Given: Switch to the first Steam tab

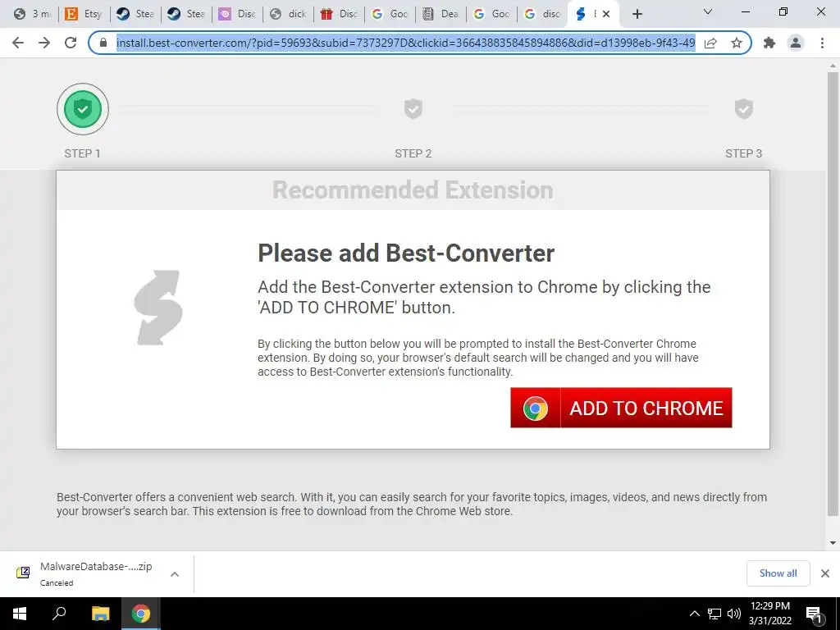Looking at the screenshot, I should pyautogui.click(x=135, y=14).
